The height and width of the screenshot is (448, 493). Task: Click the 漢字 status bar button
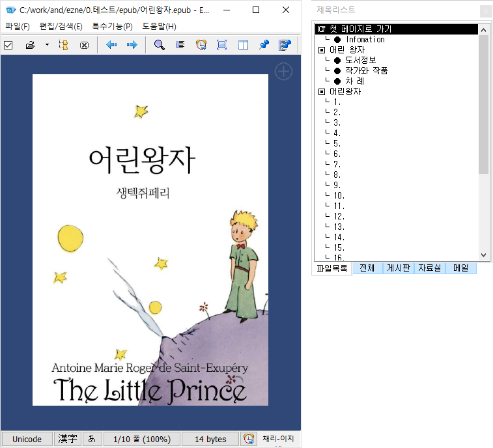click(x=68, y=439)
